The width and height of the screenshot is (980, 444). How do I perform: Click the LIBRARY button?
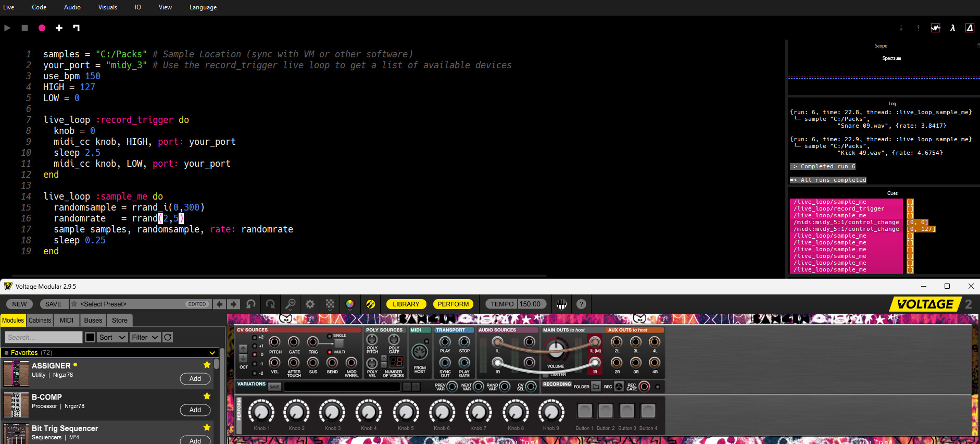406,304
